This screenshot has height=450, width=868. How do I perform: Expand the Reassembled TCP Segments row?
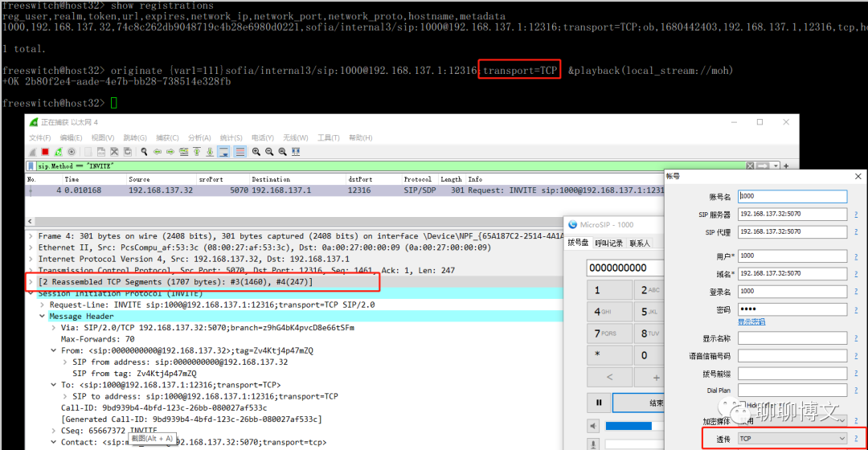31,282
